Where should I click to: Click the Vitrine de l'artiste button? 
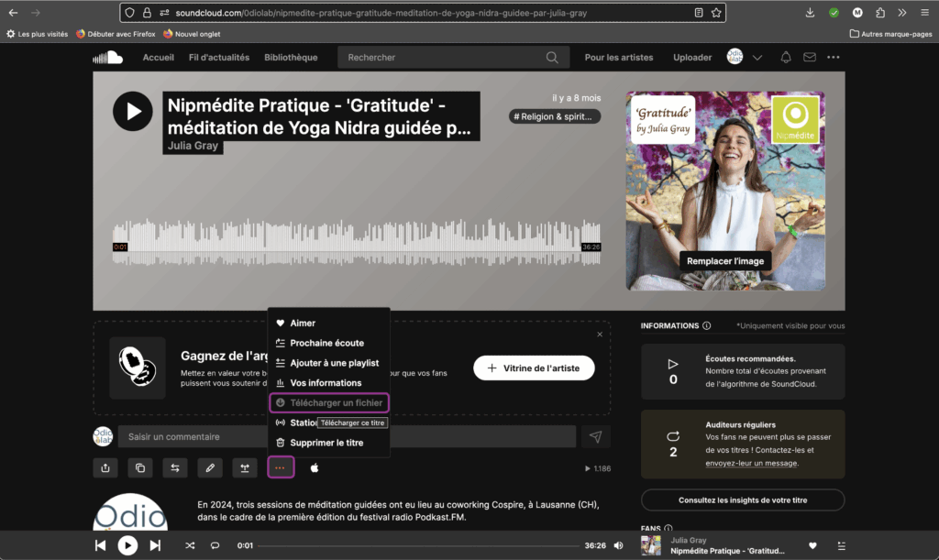534,368
